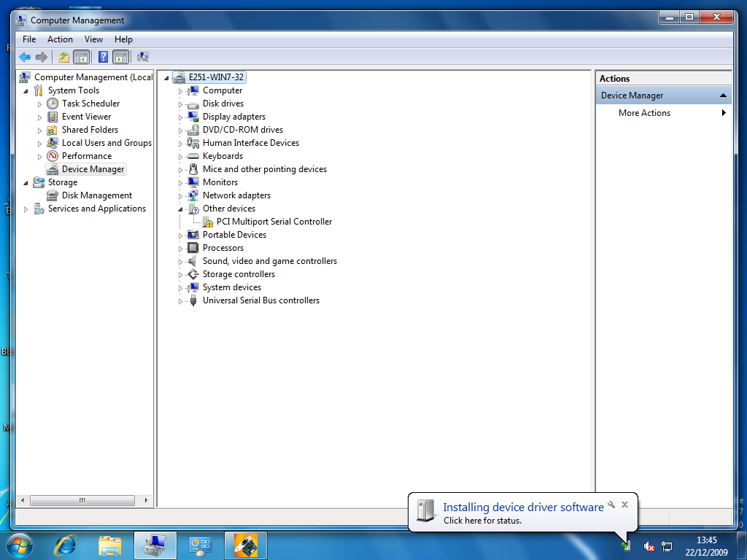Image resolution: width=747 pixels, height=560 pixels.
Task: Click the muted volume tray icon
Action: (x=649, y=546)
